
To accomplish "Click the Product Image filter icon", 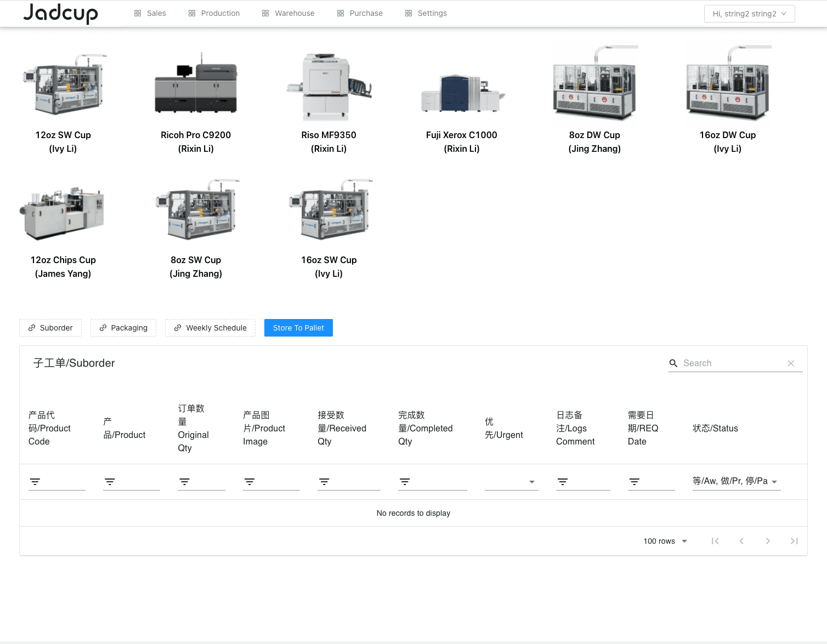I will pos(250,482).
